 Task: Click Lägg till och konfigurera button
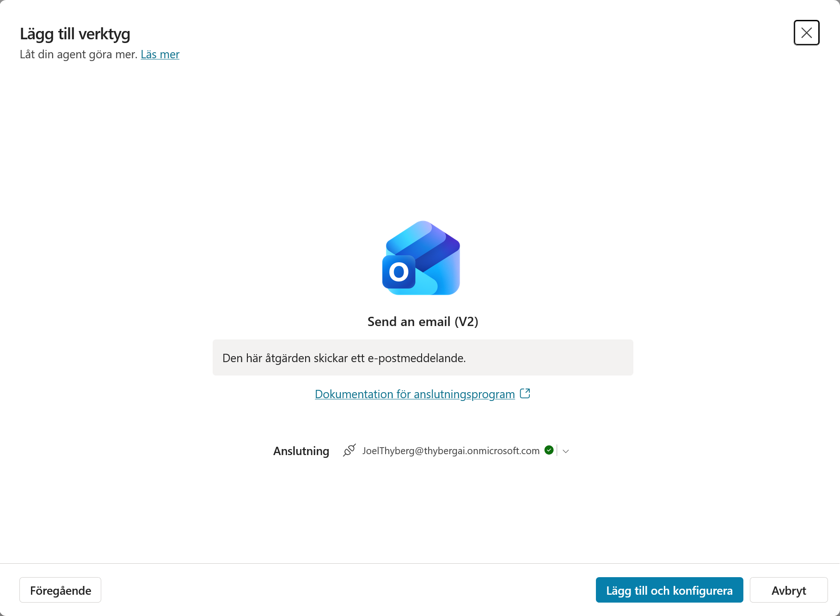tap(669, 590)
